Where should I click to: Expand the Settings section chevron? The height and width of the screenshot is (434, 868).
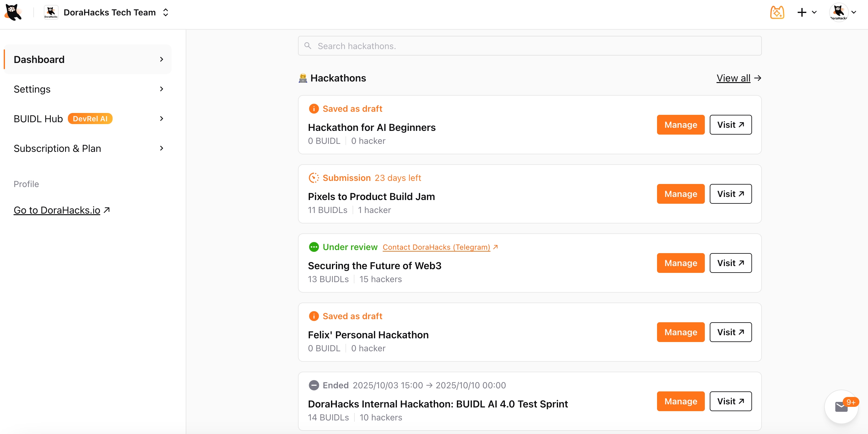point(161,89)
